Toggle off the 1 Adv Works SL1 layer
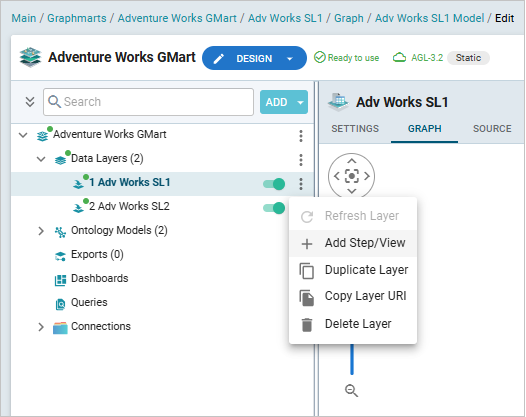 [274, 184]
